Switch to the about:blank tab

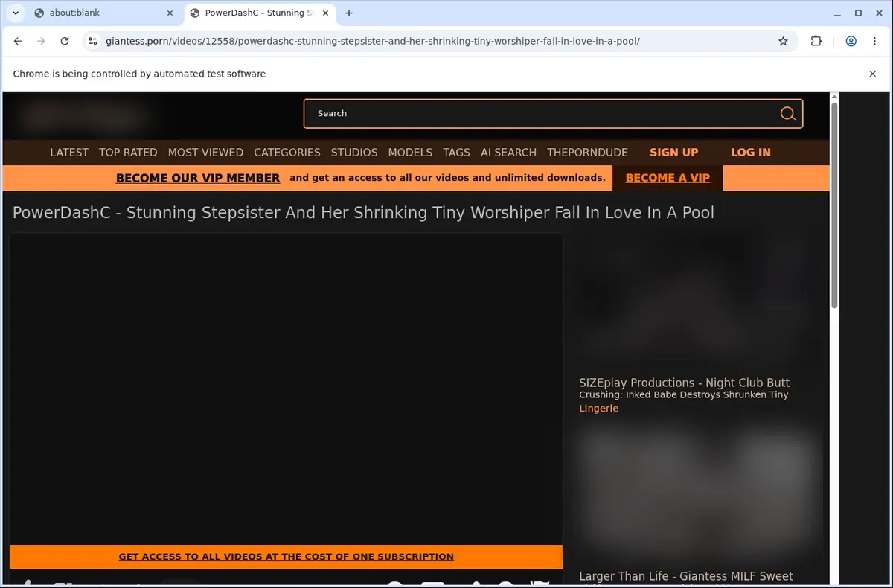(104, 13)
